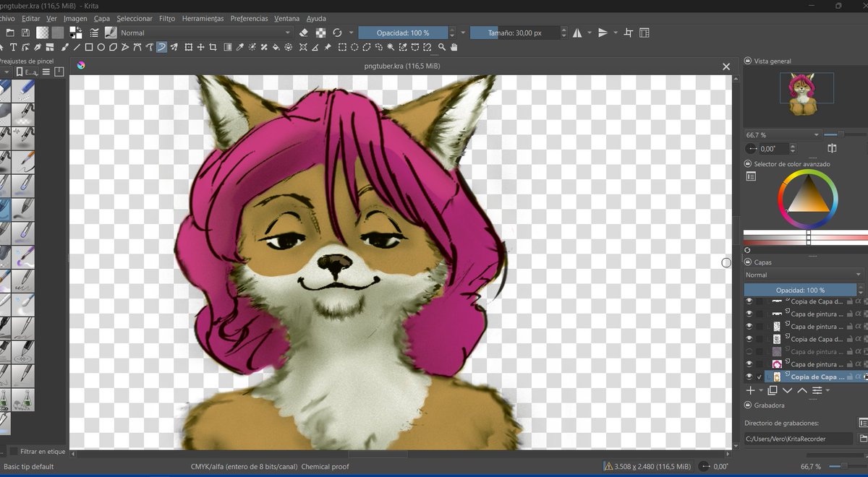Open the Seleccionar menu
The width and height of the screenshot is (868, 477).
(135, 18)
